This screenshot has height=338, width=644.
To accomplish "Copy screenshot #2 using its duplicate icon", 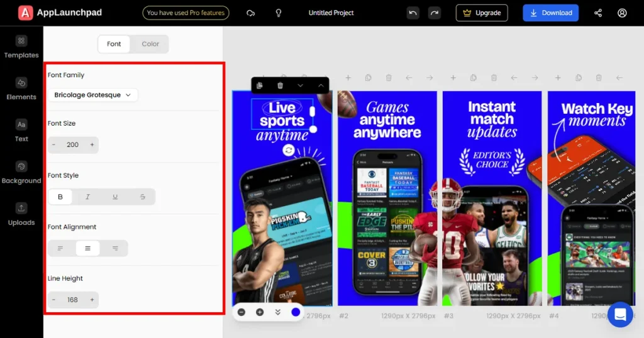I will pos(368,77).
